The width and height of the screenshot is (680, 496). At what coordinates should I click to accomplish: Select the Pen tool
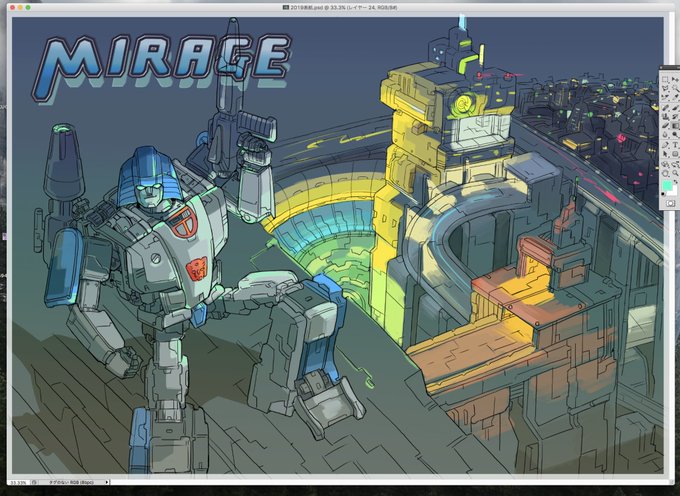665,145
